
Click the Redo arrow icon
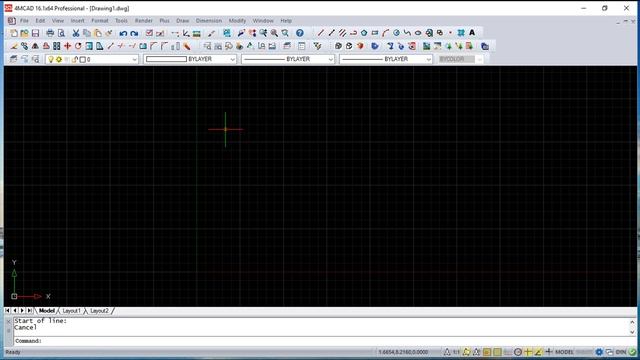point(134,33)
